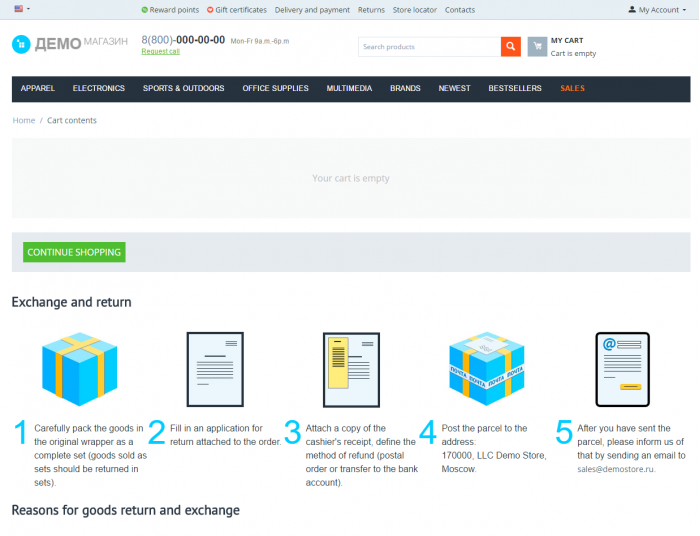700x536 pixels.
Task: Click the red Gift certificates icon
Action: (x=210, y=10)
